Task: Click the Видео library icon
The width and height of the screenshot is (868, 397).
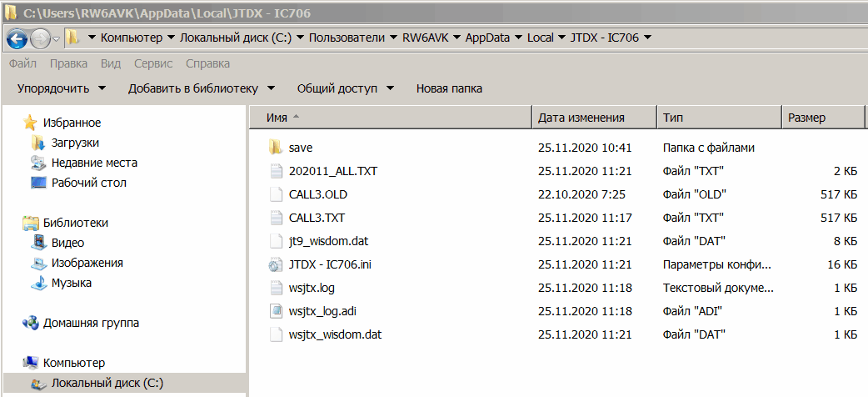Action: 38,243
